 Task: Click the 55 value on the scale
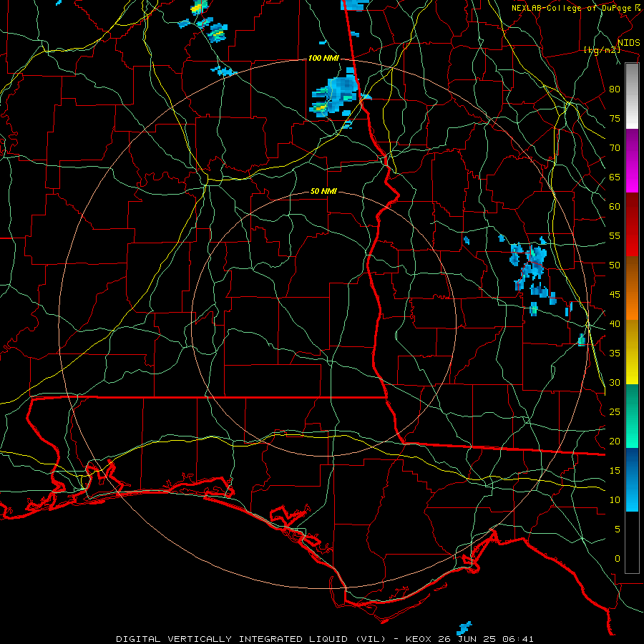(x=615, y=236)
